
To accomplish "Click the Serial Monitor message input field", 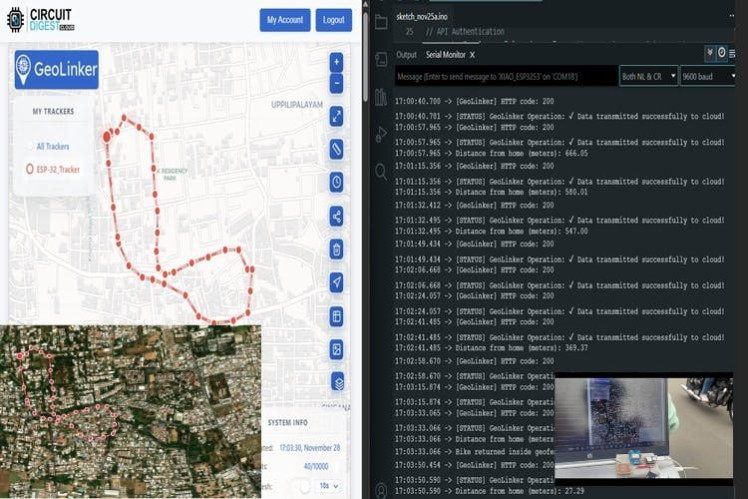I will [x=503, y=76].
